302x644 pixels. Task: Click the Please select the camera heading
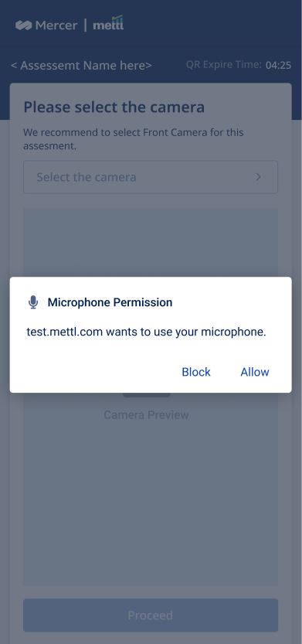(x=114, y=107)
